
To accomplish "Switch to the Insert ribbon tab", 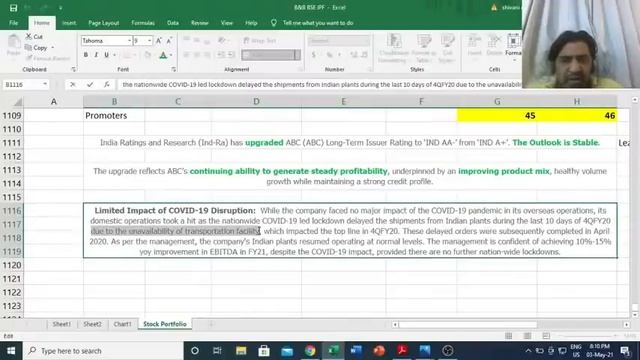I will [69, 23].
